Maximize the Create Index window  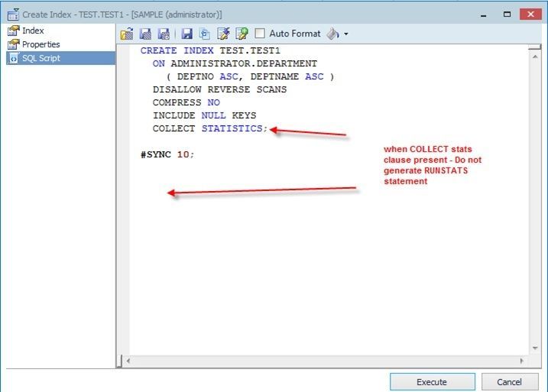pyautogui.click(x=507, y=15)
